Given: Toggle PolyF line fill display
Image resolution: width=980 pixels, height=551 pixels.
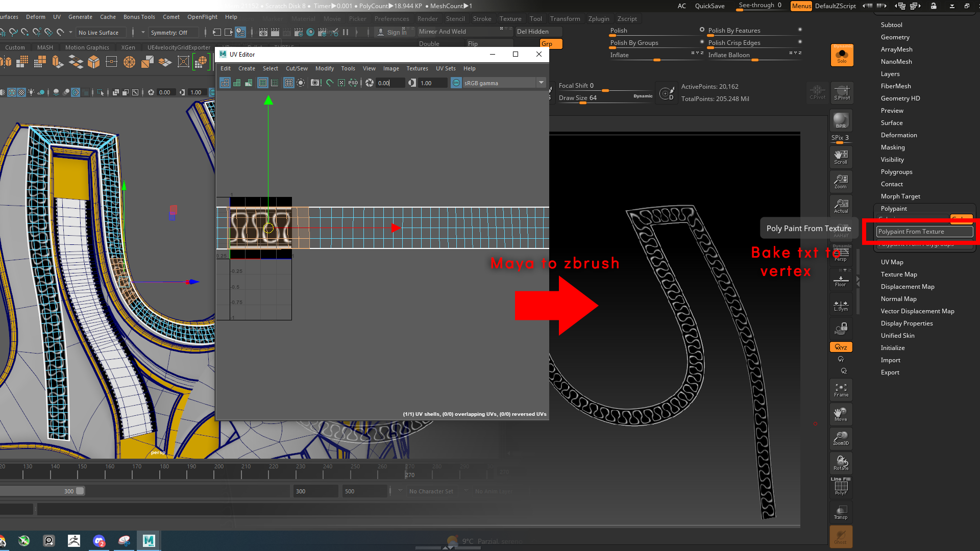Looking at the screenshot, I should point(841,487).
